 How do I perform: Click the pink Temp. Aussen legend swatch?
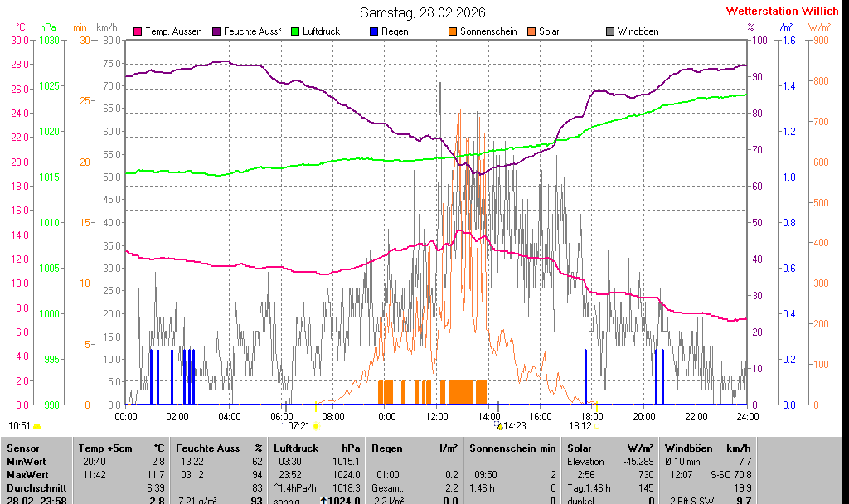tap(138, 31)
